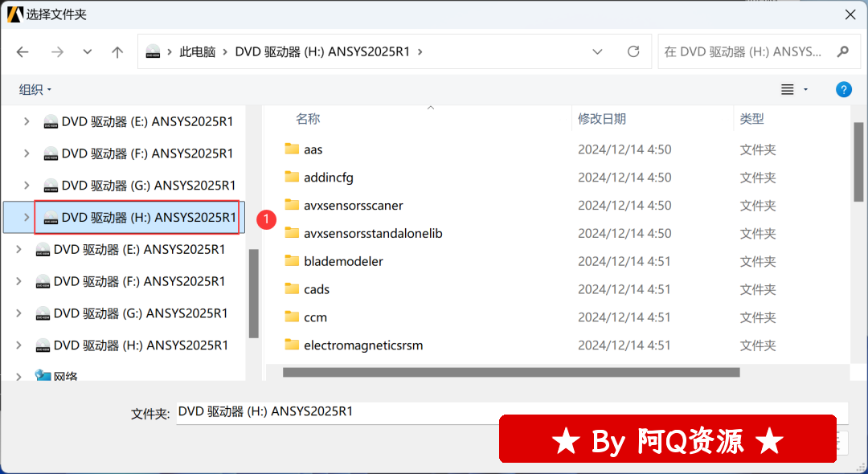868x474 pixels.
Task: Open the chevron after the H: ANSYS2025R1 breadcrumb
Action: [x=420, y=52]
